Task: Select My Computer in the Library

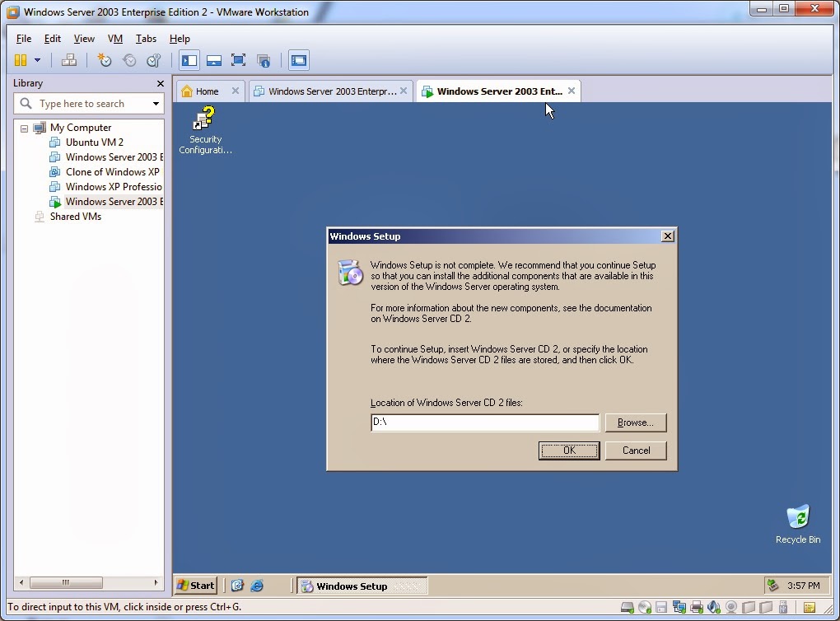Action: 81,128
